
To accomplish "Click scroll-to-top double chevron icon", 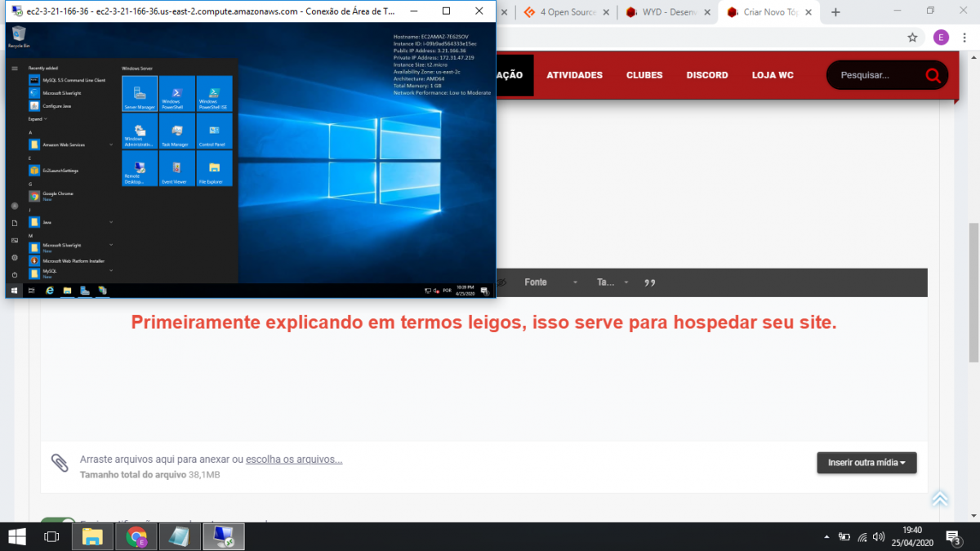I will pyautogui.click(x=939, y=498).
